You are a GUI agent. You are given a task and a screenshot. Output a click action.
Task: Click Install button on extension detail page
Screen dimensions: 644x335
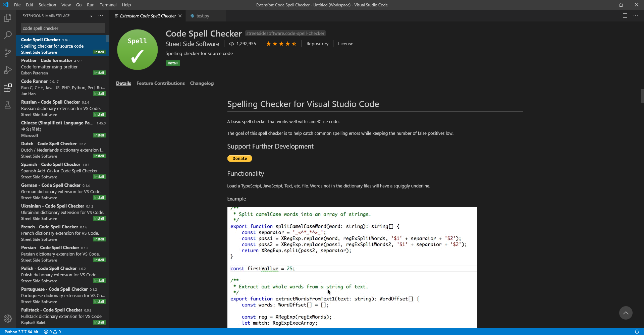coord(173,63)
